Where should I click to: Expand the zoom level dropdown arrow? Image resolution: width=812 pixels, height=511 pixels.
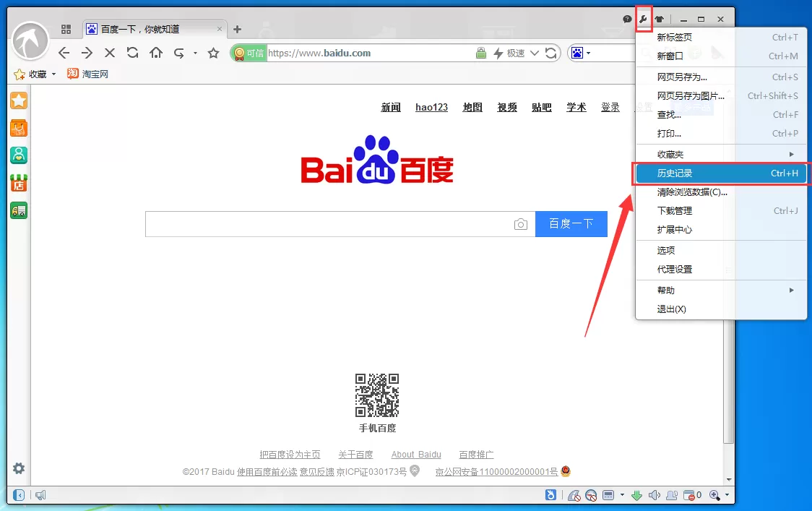tap(727, 495)
